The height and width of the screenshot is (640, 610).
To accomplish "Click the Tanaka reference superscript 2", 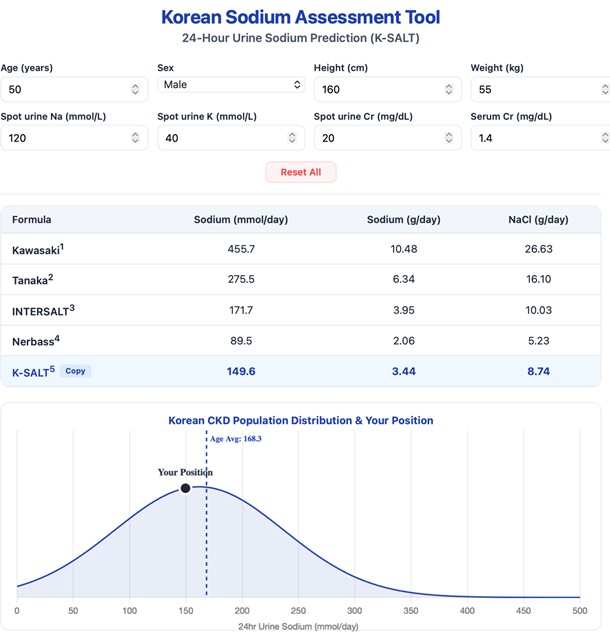I will click(51, 277).
